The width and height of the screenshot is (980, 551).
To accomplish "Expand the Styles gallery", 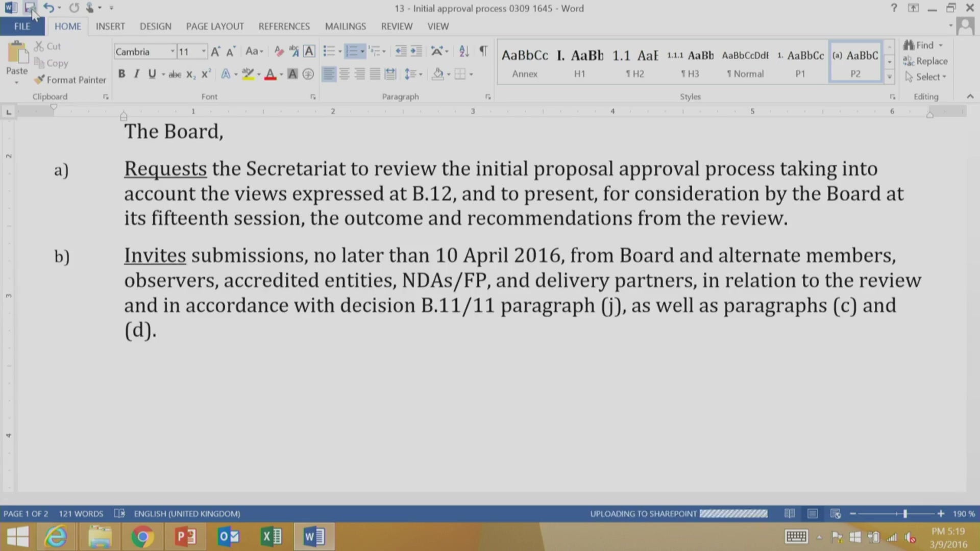I will click(x=889, y=77).
